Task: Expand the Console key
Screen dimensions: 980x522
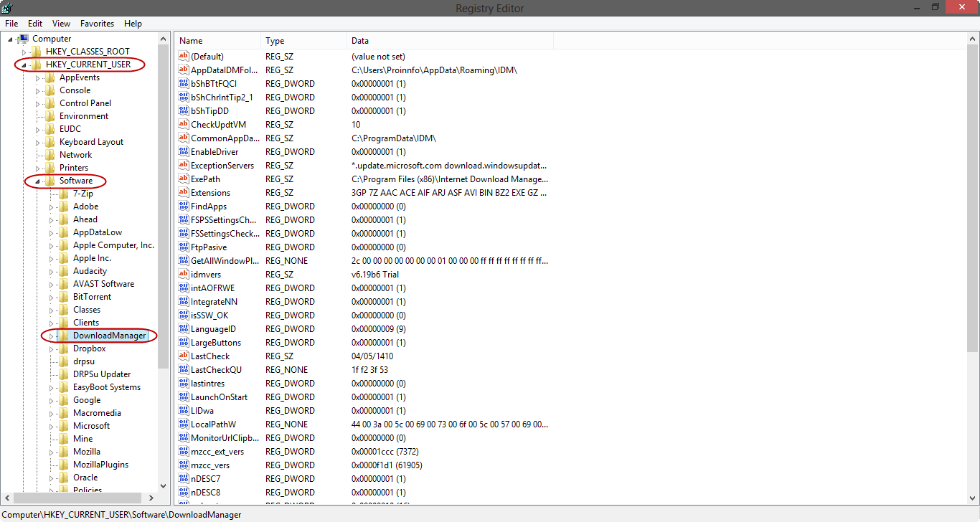Action: click(x=37, y=90)
